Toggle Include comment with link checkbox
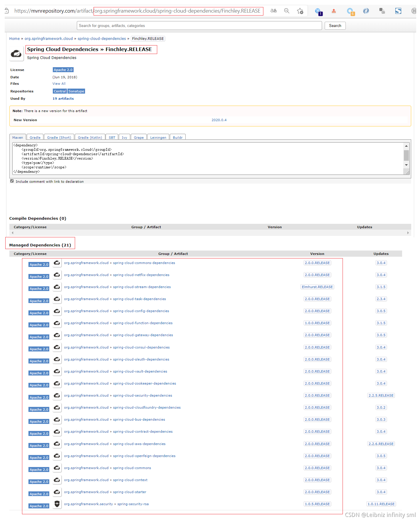 12,181
